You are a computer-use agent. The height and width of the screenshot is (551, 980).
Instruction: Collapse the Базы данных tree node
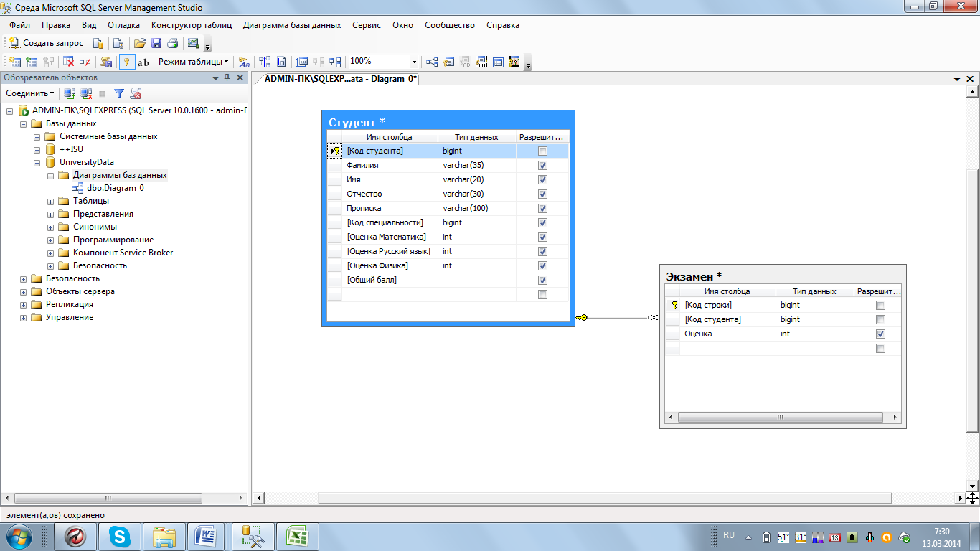(x=24, y=124)
